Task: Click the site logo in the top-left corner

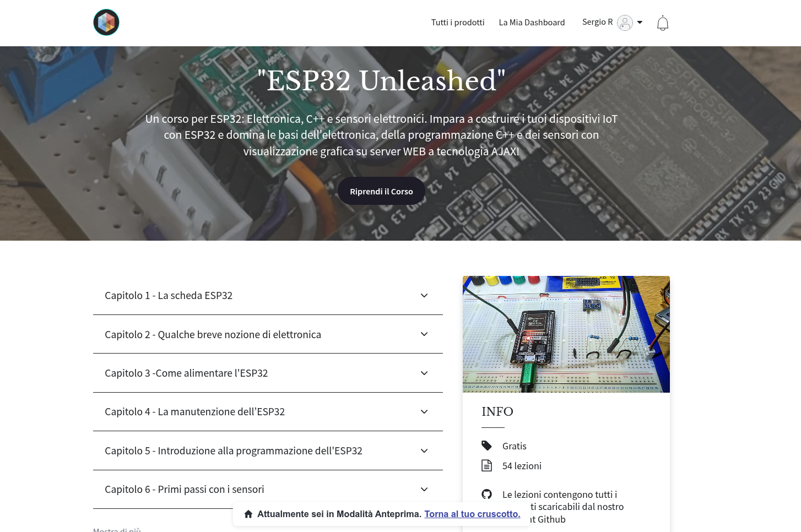Action: (x=106, y=22)
